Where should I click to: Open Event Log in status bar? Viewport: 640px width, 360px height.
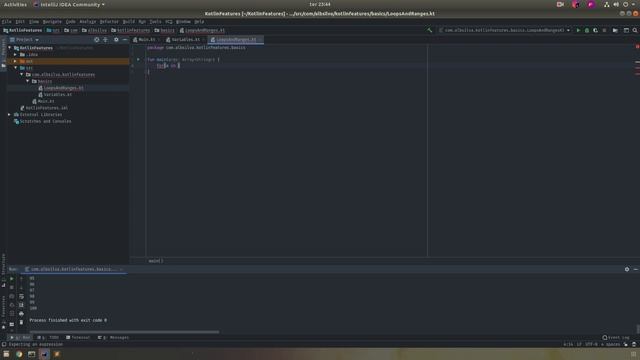[616, 338]
